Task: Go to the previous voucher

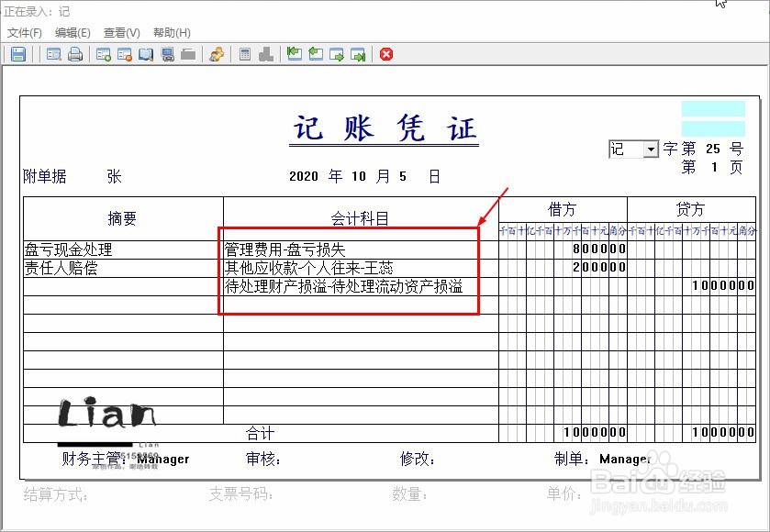Action: 316,54
